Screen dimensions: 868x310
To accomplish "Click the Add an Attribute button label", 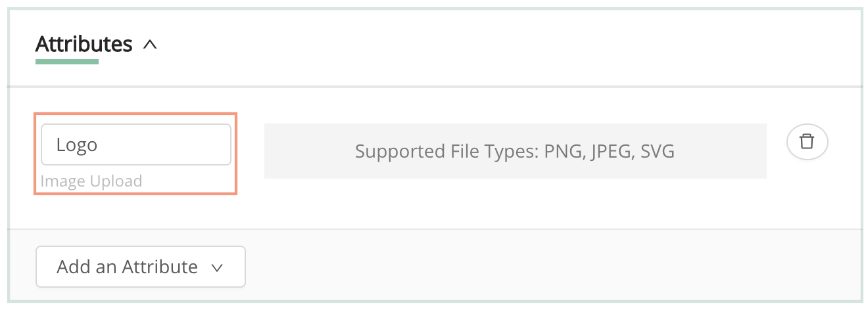I will [128, 267].
